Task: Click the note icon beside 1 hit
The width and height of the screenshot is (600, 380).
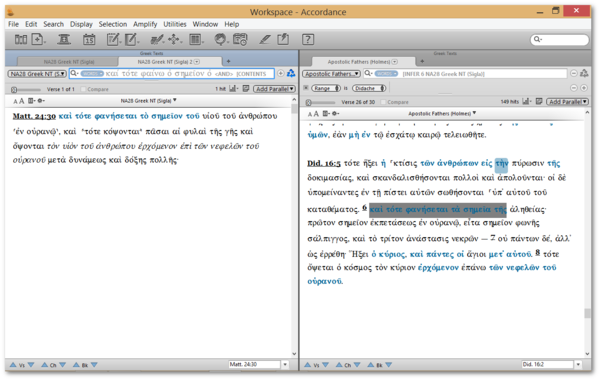Action: coord(246,89)
